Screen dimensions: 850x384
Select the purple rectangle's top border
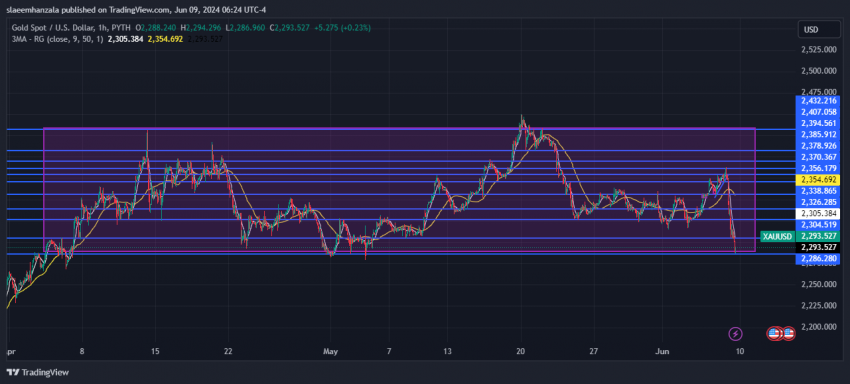[x=399, y=128]
